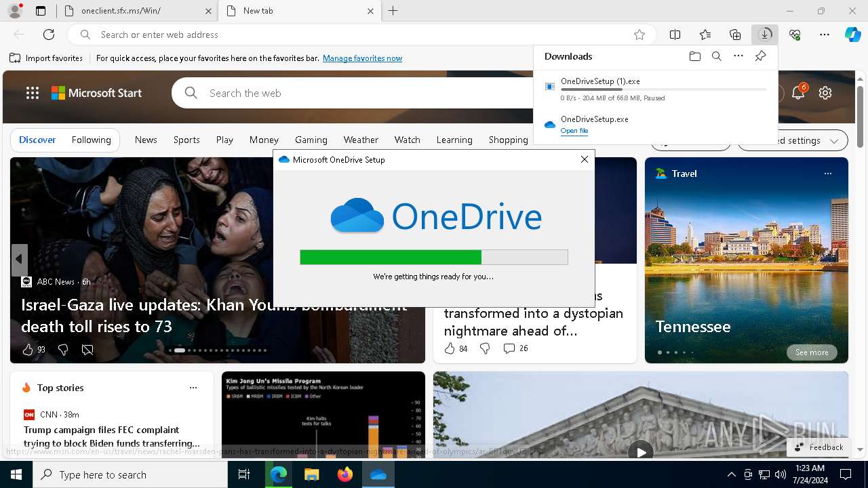Open the News category

click(x=146, y=140)
